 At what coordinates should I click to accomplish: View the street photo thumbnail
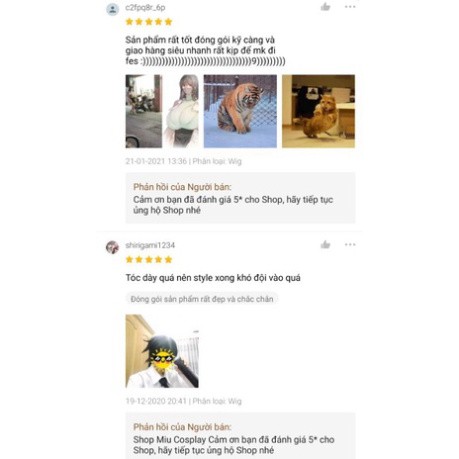coord(144,111)
